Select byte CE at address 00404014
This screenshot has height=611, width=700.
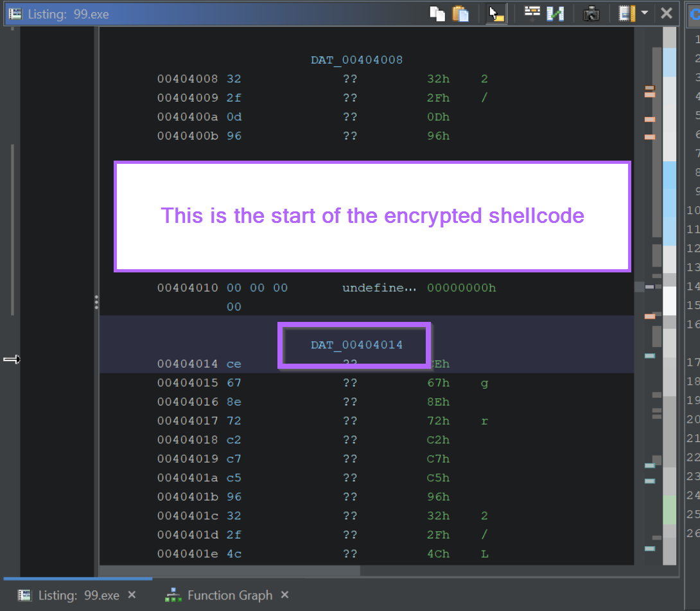[x=234, y=364]
